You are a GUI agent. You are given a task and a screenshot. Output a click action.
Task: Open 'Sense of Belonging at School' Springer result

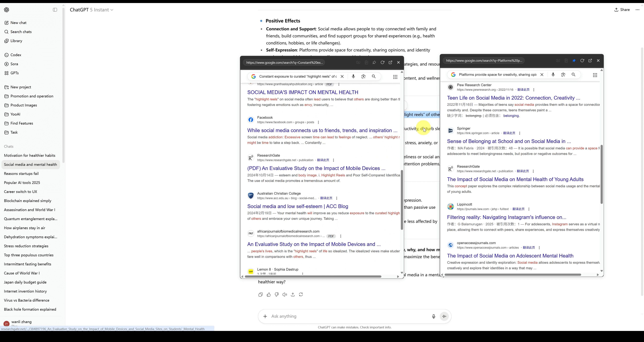509,141
